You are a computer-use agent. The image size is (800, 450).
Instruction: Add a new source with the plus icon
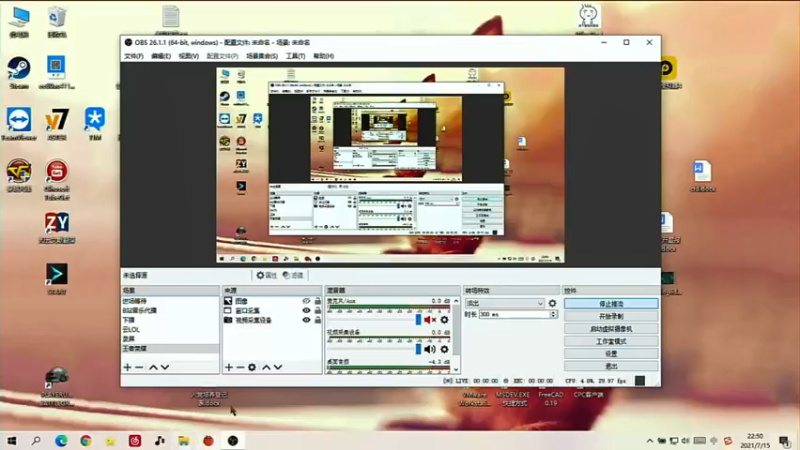coord(229,367)
